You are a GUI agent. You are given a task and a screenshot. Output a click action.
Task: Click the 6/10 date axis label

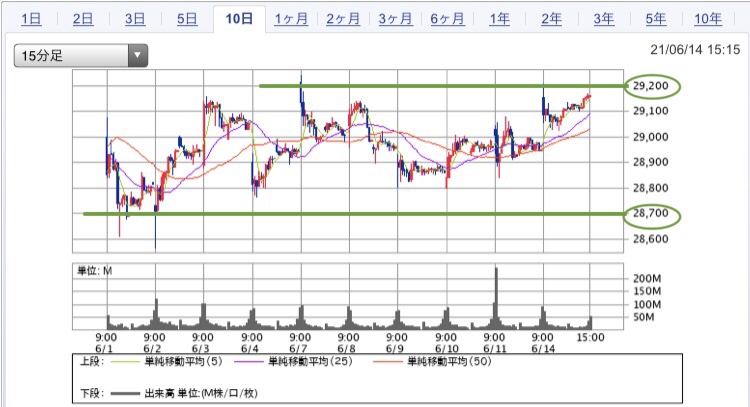point(447,349)
